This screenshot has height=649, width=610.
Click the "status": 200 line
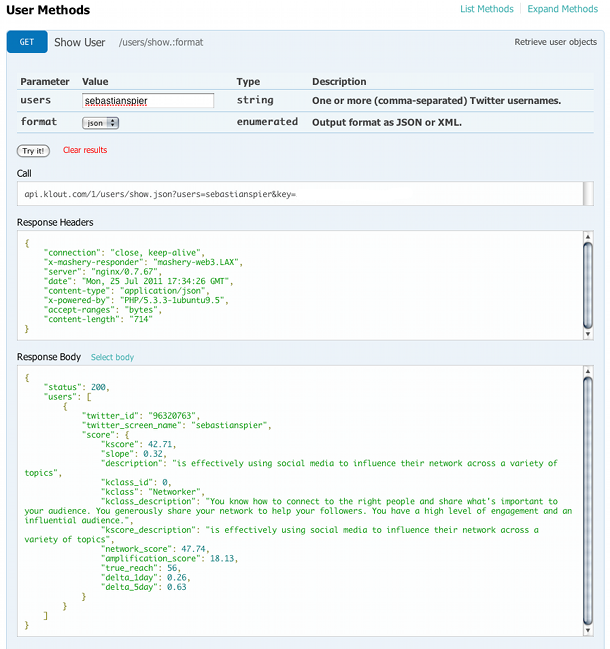click(76, 387)
